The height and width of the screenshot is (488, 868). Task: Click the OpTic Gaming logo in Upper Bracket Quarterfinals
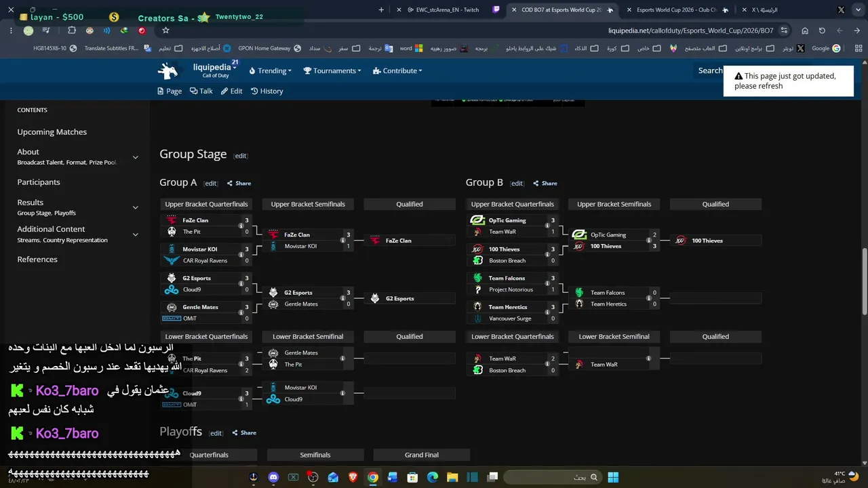coord(477,220)
